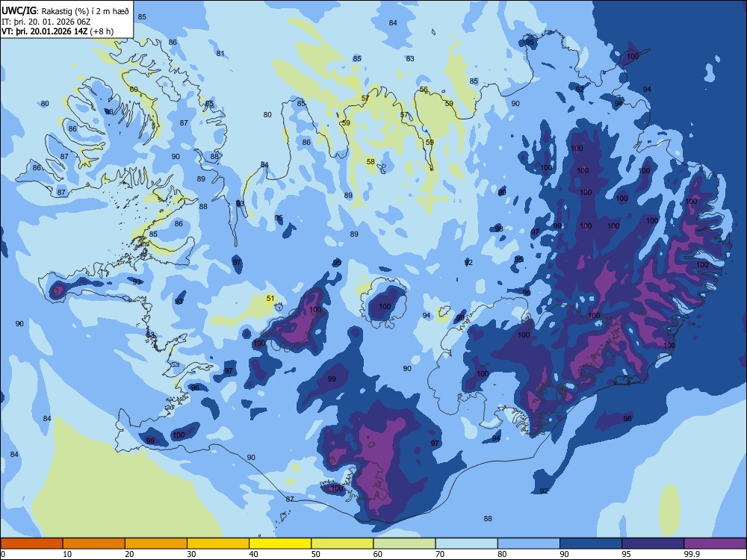Click the dark orange 0–10 legend swatch
747x560 pixels.
click(31, 544)
